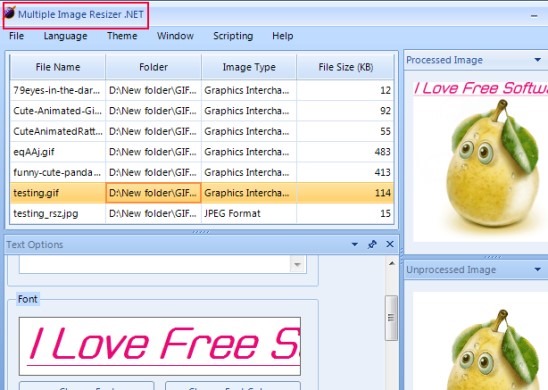Click the font preview text box
Image resolution: width=548 pixels, height=390 pixels.
[160, 346]
